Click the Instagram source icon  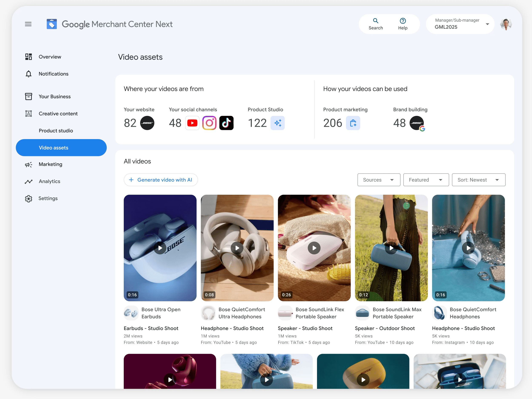pyautogui.click(x=209, y=123)
